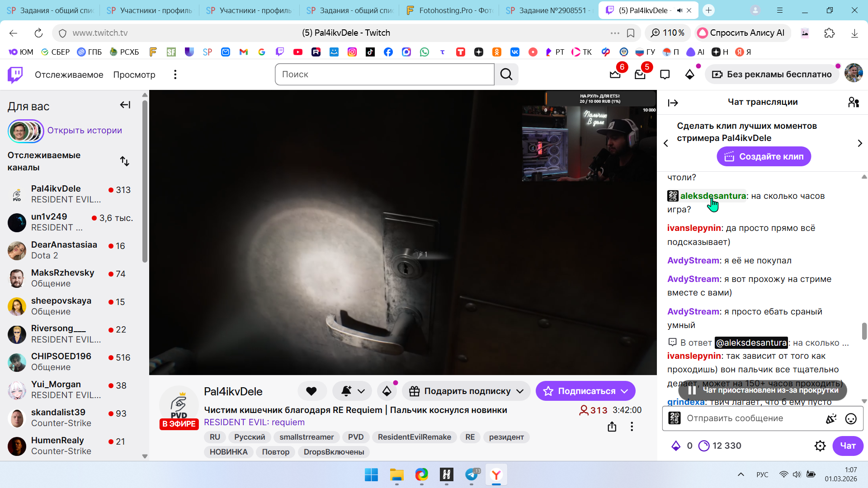Share the stream via share icon

(x=612, y=427)
